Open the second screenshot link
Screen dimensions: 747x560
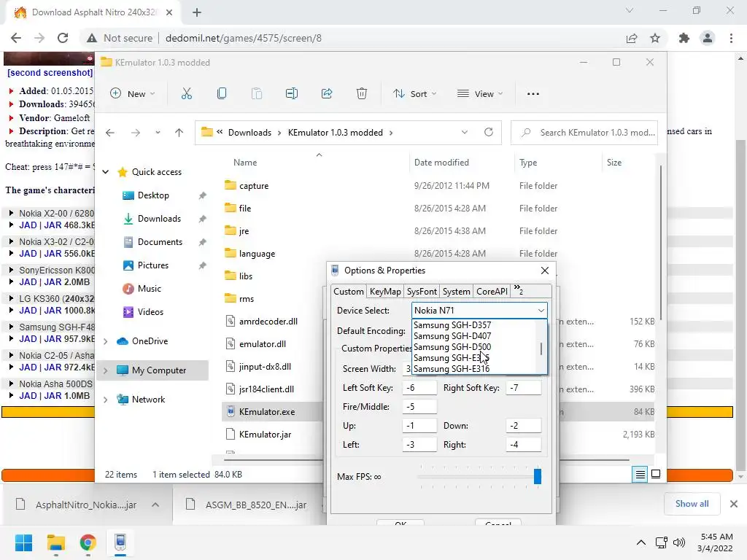tap(50, 72)
